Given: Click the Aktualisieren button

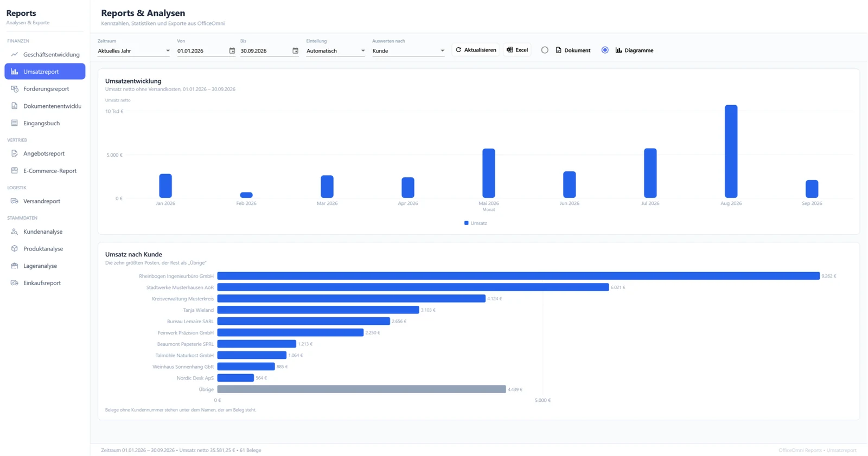Looking at the screenshot, I should [476, 50].
